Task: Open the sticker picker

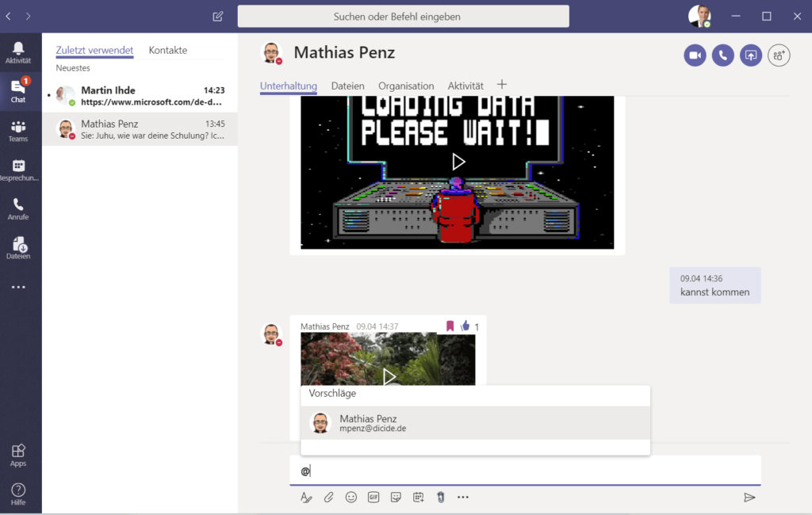Action: pyautogui.click(x=396, y=498)
